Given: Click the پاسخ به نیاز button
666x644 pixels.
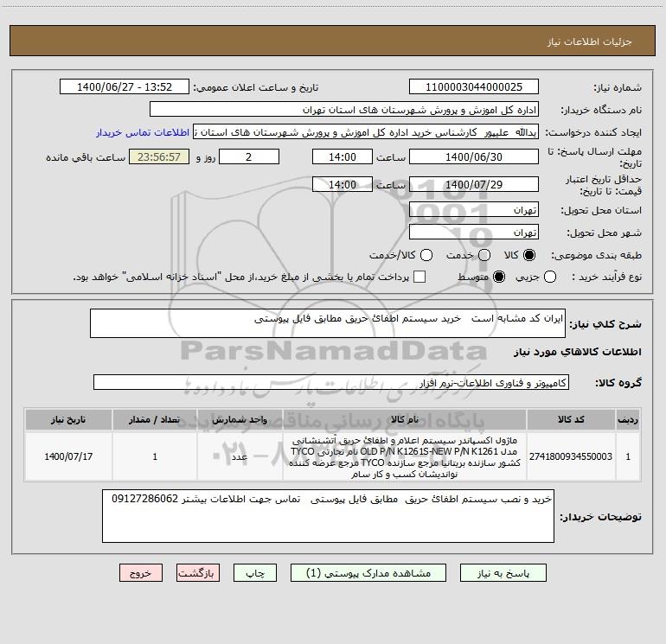Looking at the screenshot, I should (503, 573).
